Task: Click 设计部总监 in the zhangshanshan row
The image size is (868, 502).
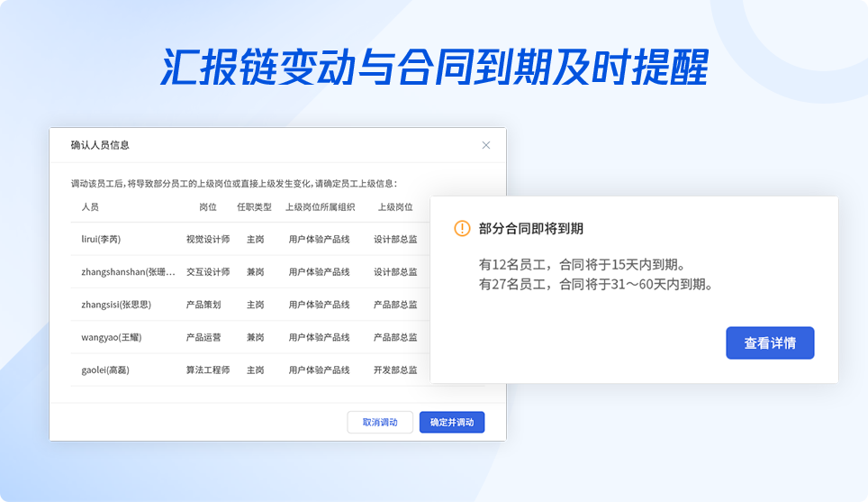Action: (x=395, y=272)
